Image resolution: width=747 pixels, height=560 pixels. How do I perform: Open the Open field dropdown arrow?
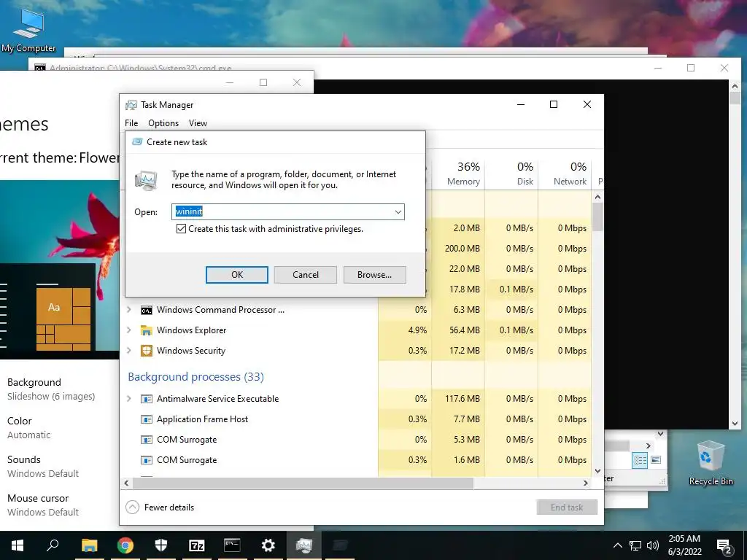[x=398, y=212]
